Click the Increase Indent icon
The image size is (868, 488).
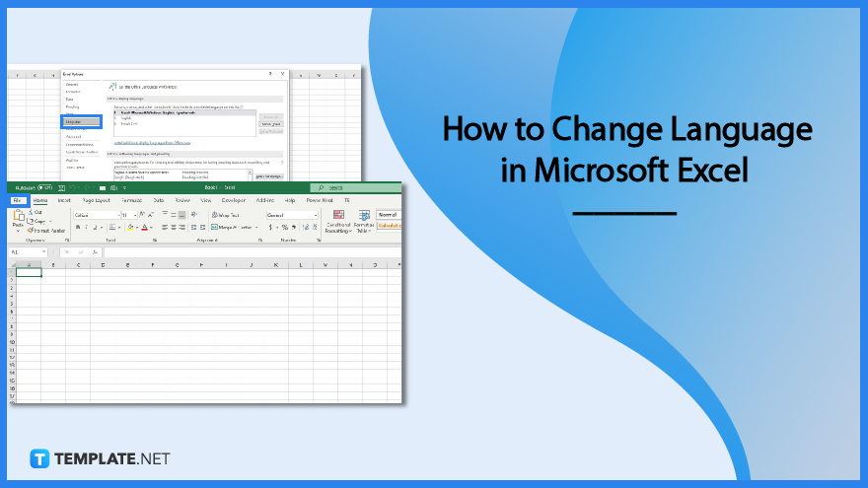202,227
